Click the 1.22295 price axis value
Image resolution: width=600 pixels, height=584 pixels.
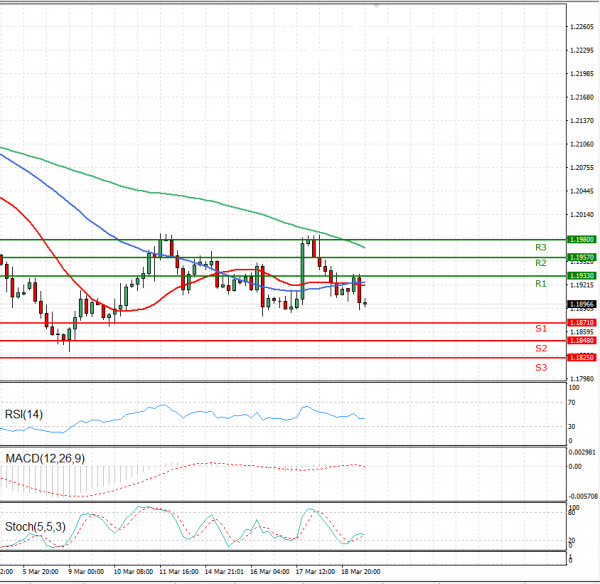(582, 51)
